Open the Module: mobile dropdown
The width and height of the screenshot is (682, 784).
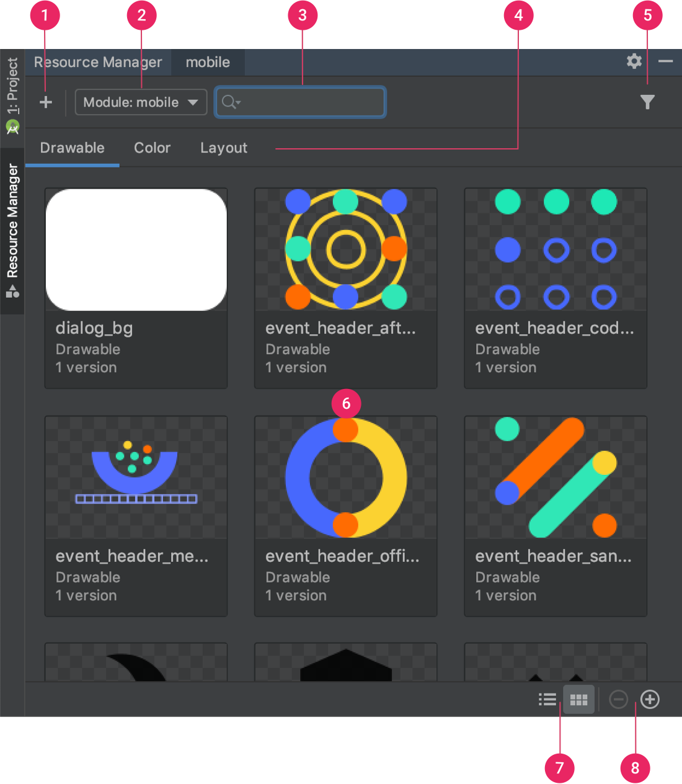[x=140, y=102]
